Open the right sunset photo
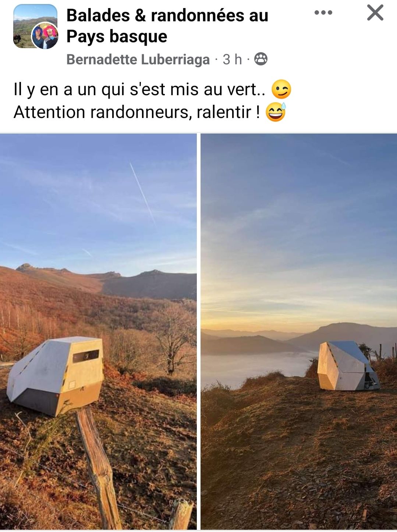Screen dimensions: 397x532 tap(299, 331)
